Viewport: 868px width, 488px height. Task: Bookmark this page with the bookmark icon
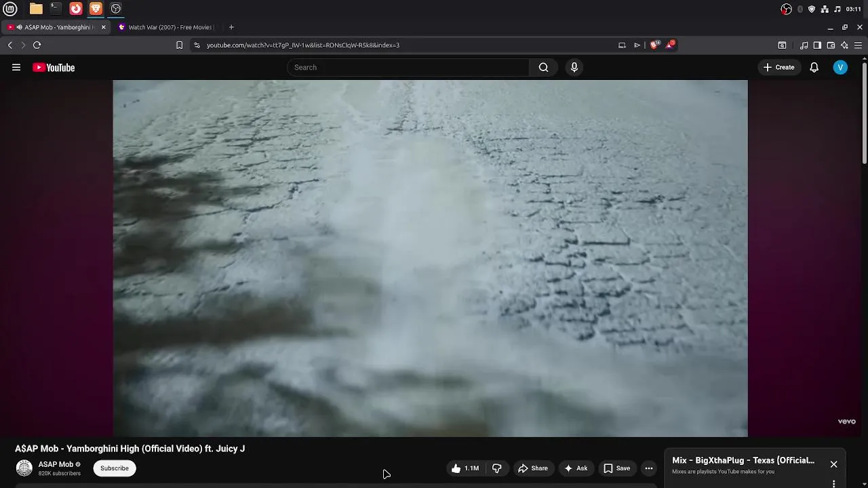pos(179,45)
